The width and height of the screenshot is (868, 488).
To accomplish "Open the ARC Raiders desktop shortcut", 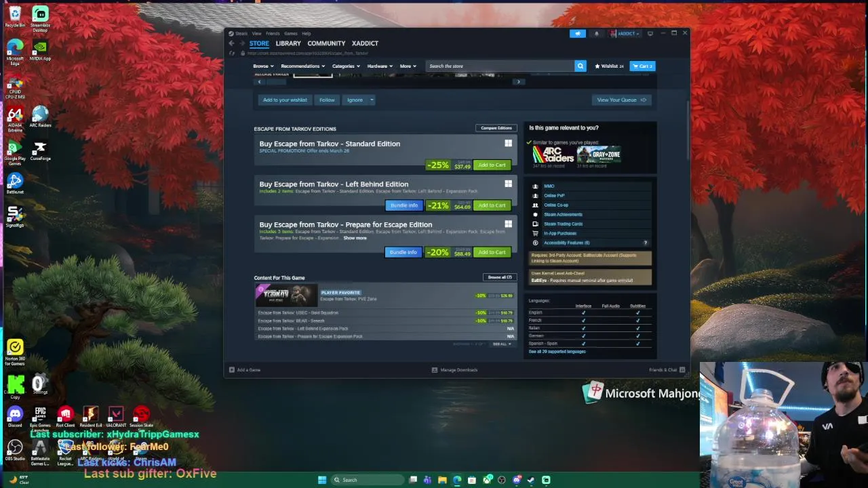I will point(40,117).
